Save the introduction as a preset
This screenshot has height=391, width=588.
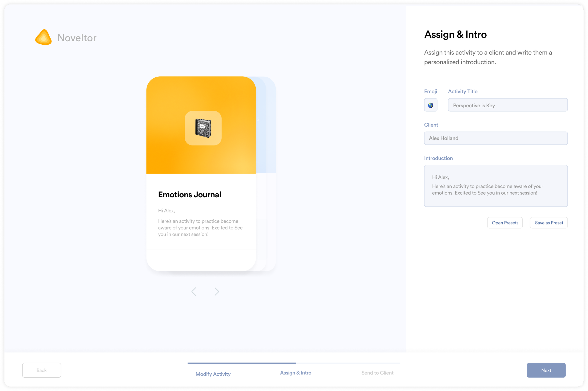549,223
